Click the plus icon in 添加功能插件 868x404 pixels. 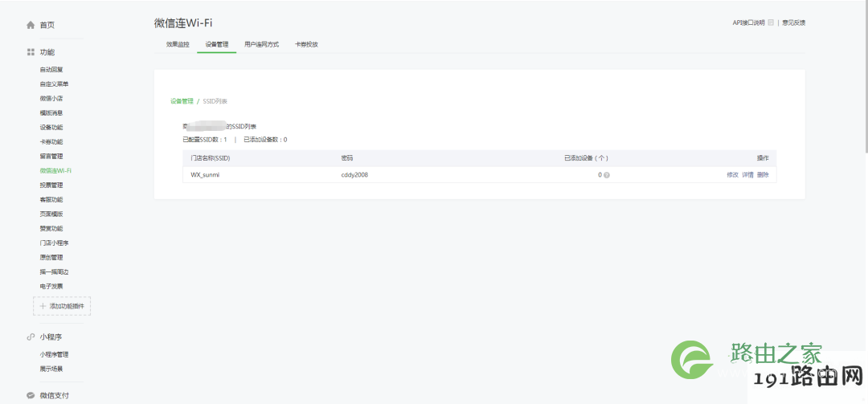[x=43, y=305]
